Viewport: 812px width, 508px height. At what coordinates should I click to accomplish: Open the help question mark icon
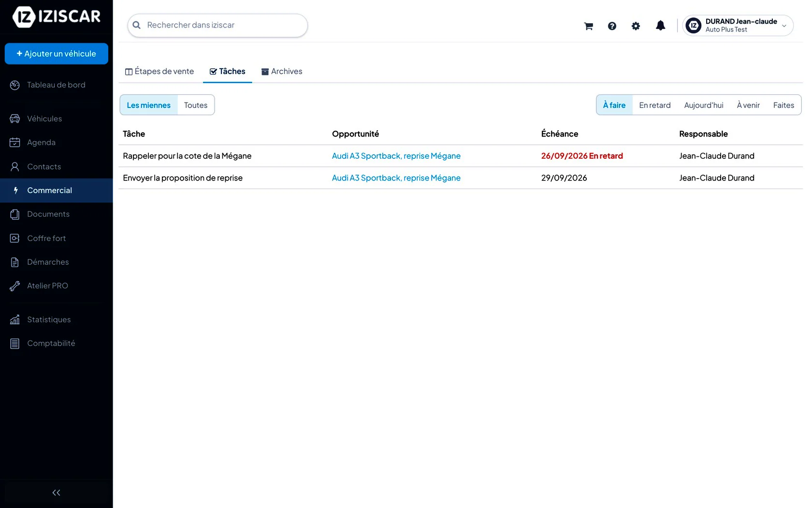[x=612, y=26]
